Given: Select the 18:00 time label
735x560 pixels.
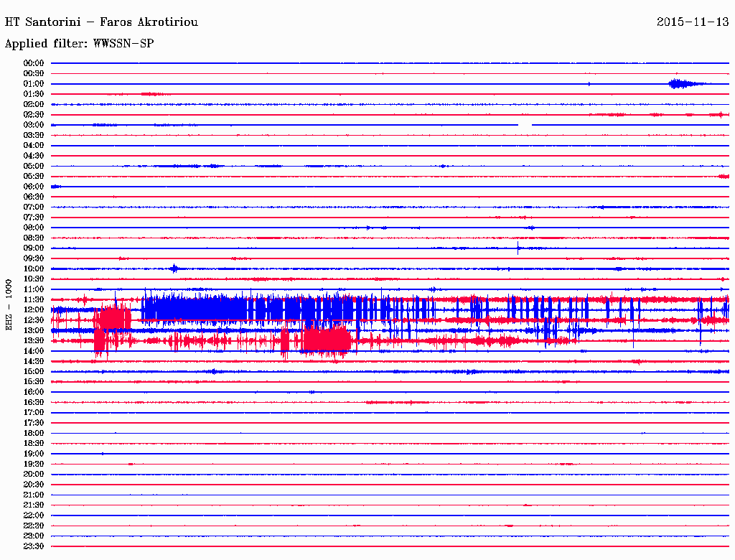Looking at the screenshot, I should coord(33,433).
